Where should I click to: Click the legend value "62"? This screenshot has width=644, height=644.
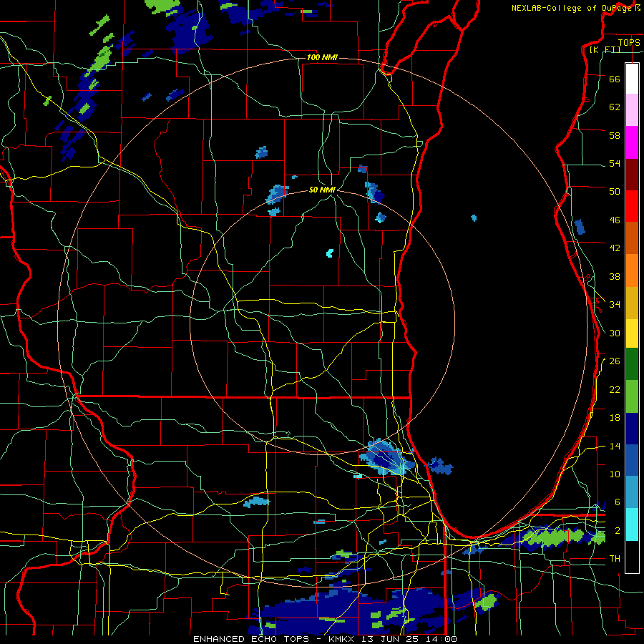[x=615, y=107]
